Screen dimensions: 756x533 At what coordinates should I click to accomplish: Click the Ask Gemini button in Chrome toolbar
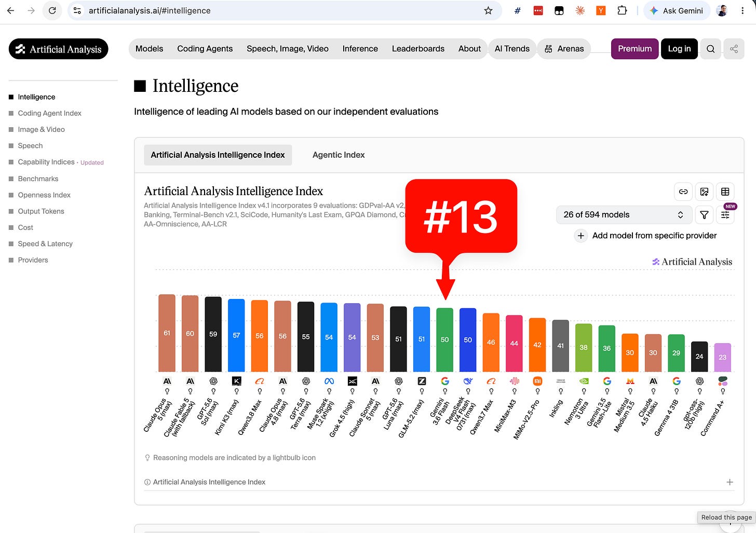pyautogui.click(x=677, y=10)
